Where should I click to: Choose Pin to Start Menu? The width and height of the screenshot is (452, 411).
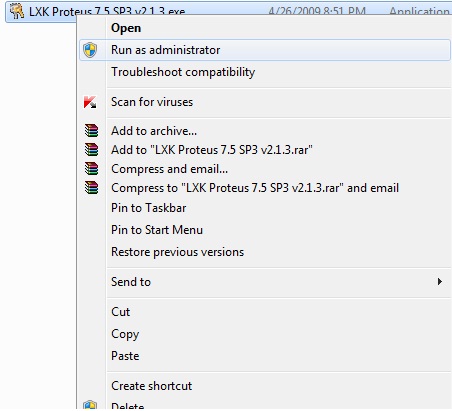(x=157, y=230)
